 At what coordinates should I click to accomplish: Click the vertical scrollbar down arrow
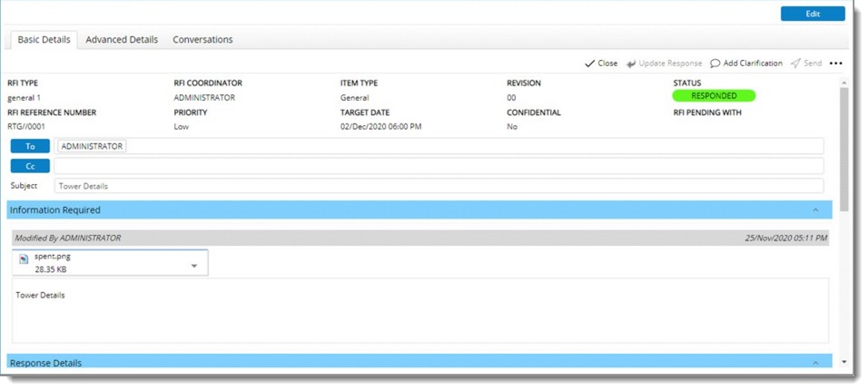tap(844, 363)
